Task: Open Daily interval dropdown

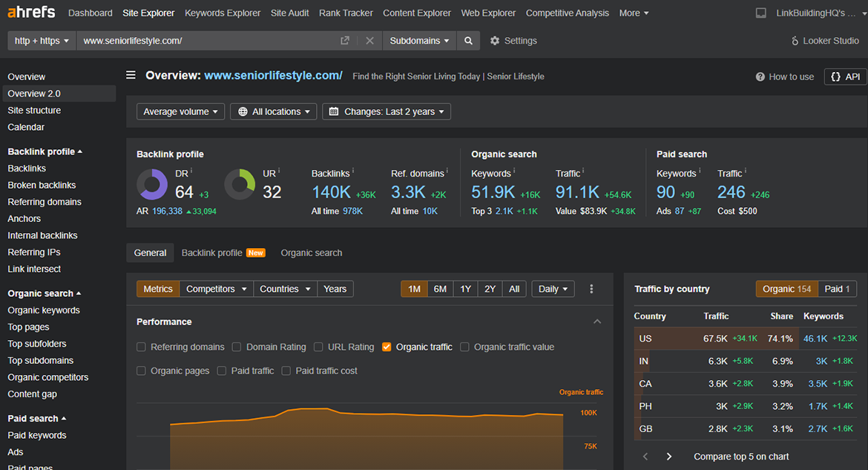Action: pyautogui.click(x=553, y=289)
